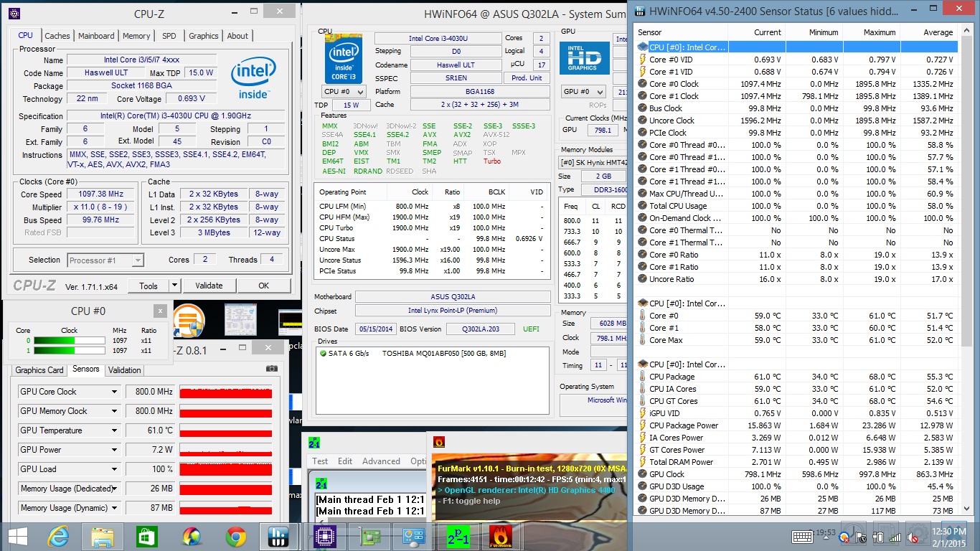Click the arrow next to Tools in CPU-Z
Image resolution: width=980 pixels, height=551 pixels.
point(174,286)
